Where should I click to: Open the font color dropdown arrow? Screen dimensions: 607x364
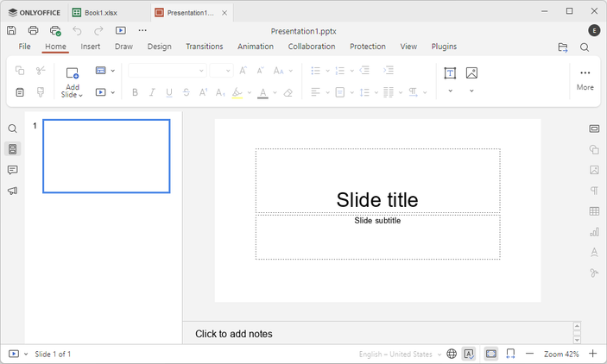275,93
